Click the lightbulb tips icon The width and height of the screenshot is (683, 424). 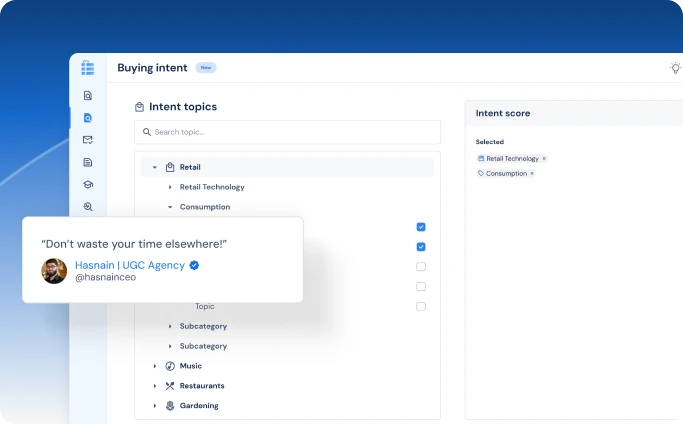tap(675, 68)
